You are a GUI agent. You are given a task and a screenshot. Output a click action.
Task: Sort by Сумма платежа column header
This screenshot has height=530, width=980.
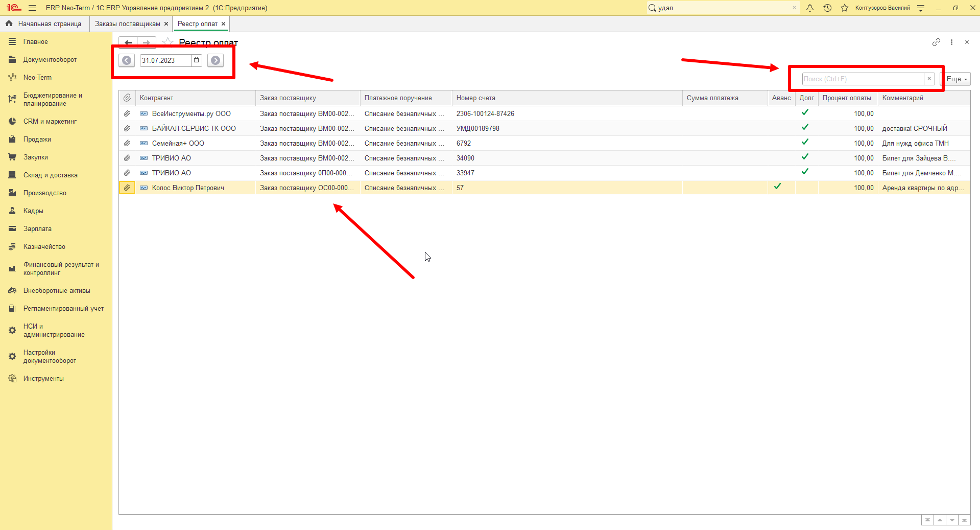pos(725,98)
